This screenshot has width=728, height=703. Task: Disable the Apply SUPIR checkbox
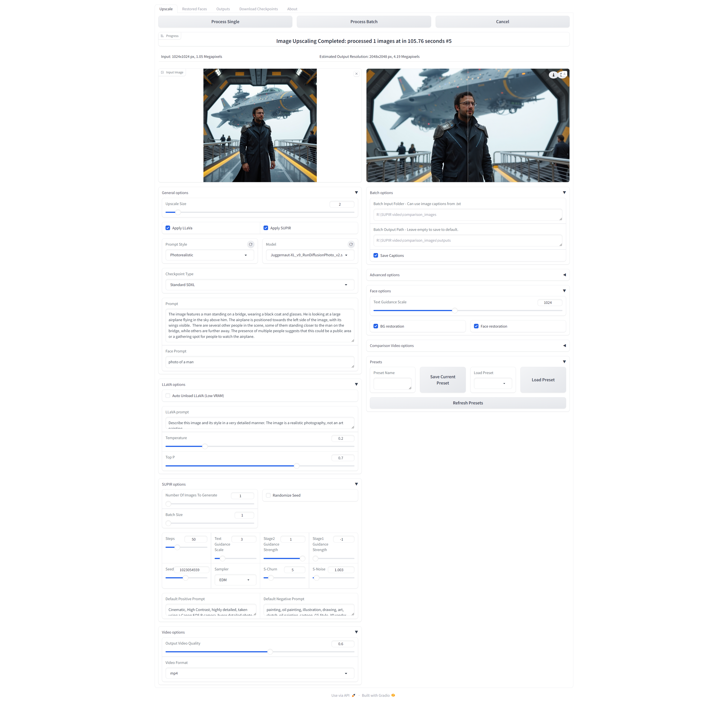[266, 228]
